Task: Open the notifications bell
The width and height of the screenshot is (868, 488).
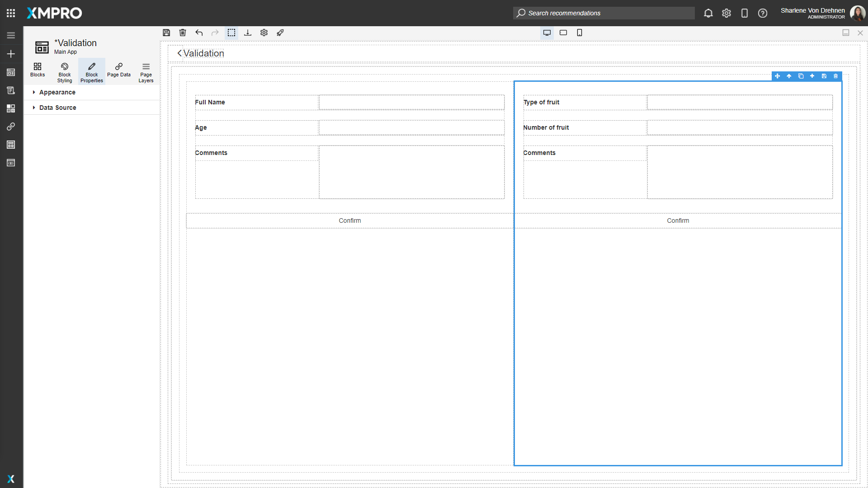Action: pos(708,13)
